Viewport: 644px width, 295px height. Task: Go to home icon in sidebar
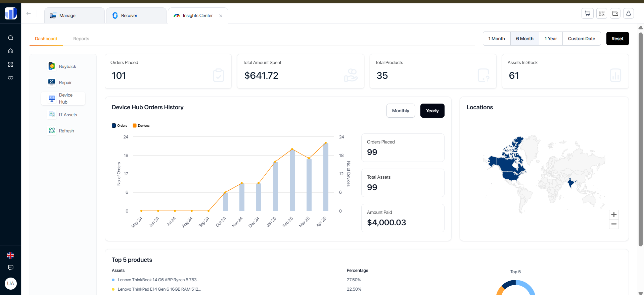(11, 51)
